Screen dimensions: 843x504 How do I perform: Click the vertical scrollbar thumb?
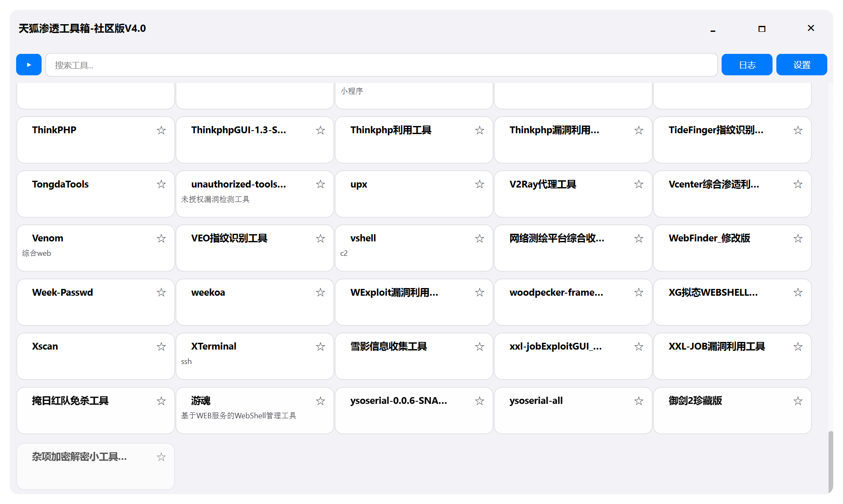[831, 462]
